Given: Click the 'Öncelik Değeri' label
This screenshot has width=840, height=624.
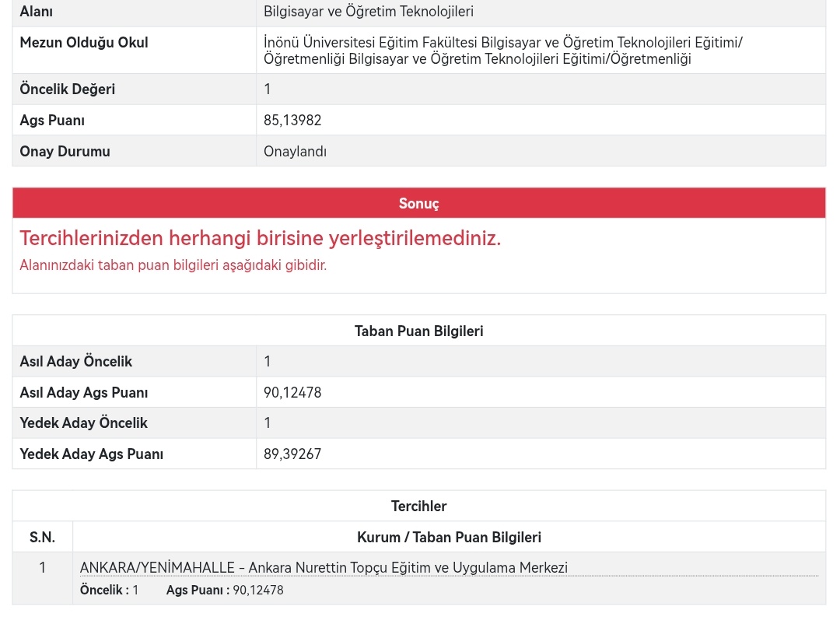Looking at the screenshot, I should (x=68, y=89).
